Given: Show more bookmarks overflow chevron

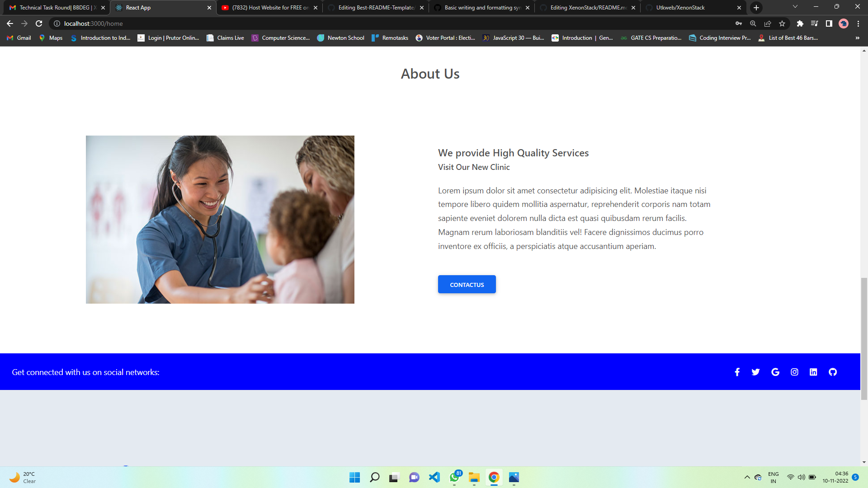Looking at the screenshot, I should 857,38.
